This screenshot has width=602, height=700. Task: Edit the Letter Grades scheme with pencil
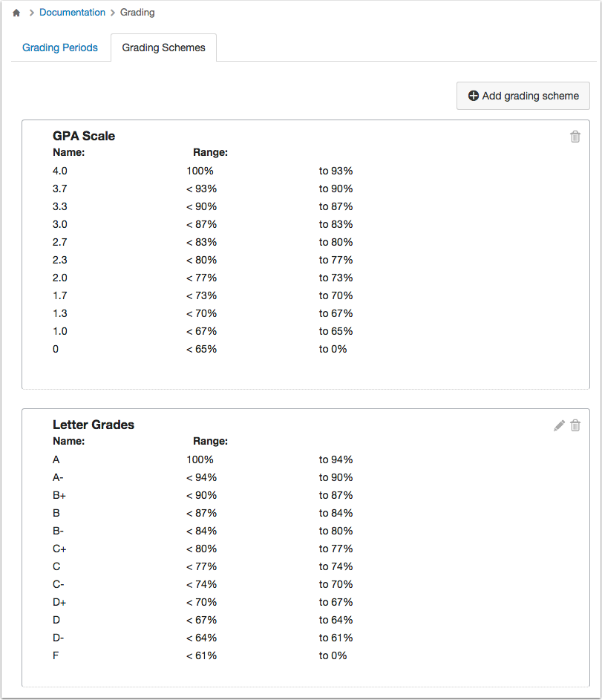tap(559, 425)
